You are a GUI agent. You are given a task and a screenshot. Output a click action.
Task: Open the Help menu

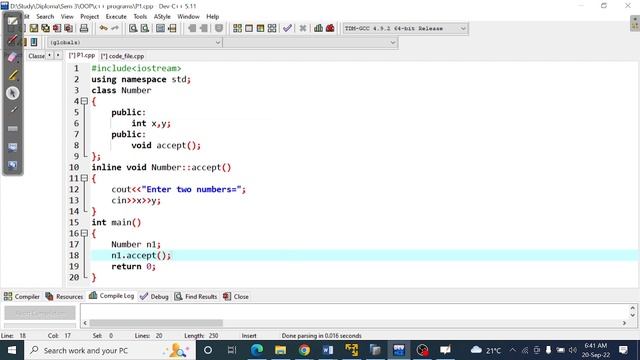pyautogui.click(x=213, y=16)
